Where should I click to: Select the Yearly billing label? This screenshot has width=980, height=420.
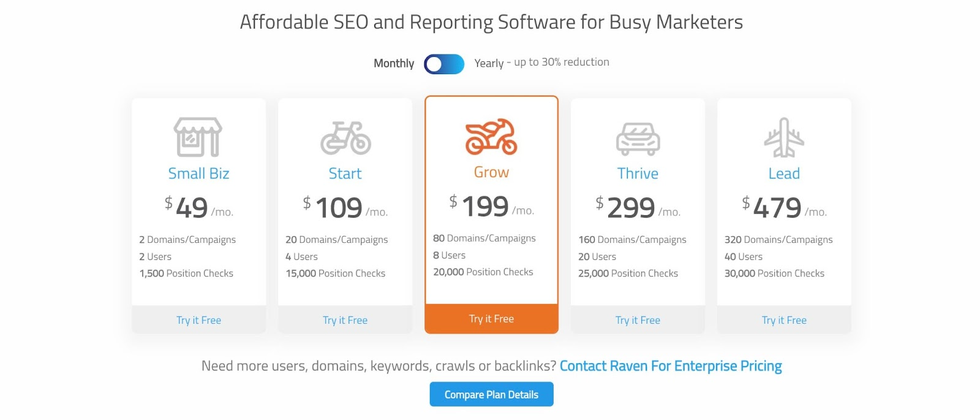[489, 63]
